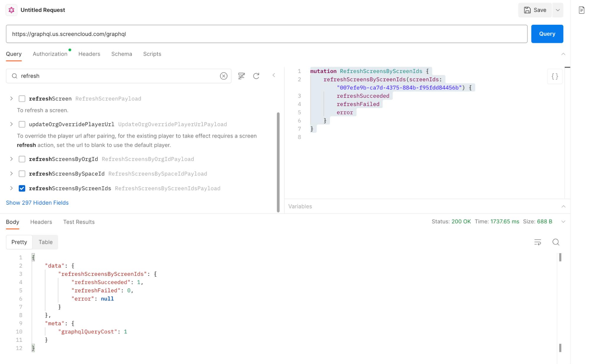Click the screen ID string in the query editor
Screen dimensions: 589x364
tap(399, 88)
